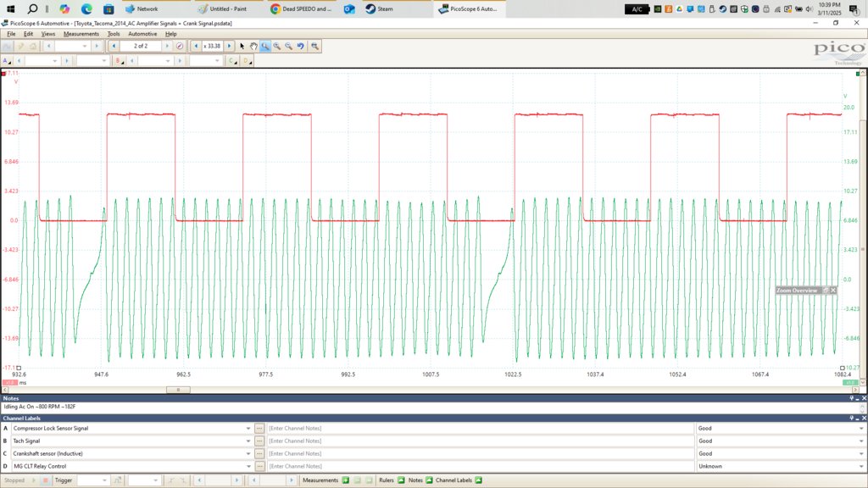868x488 pixels.
Task: Open Trigger mode dropdown
Action: click(104, 480)
